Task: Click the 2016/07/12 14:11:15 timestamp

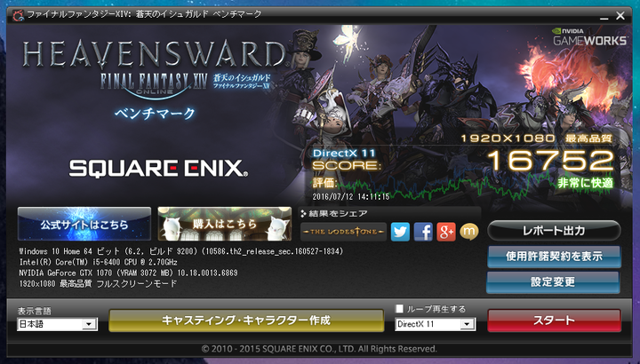Action: click(x=351, y=197)
